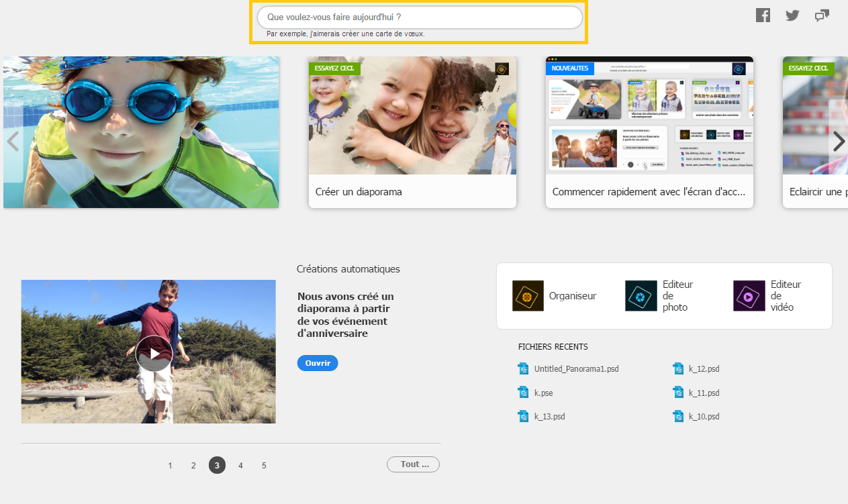Open the Facebook share icon

763,15
